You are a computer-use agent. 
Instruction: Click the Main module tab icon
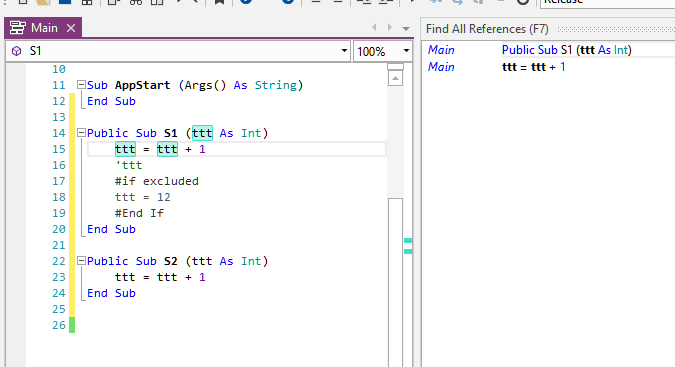18,28
